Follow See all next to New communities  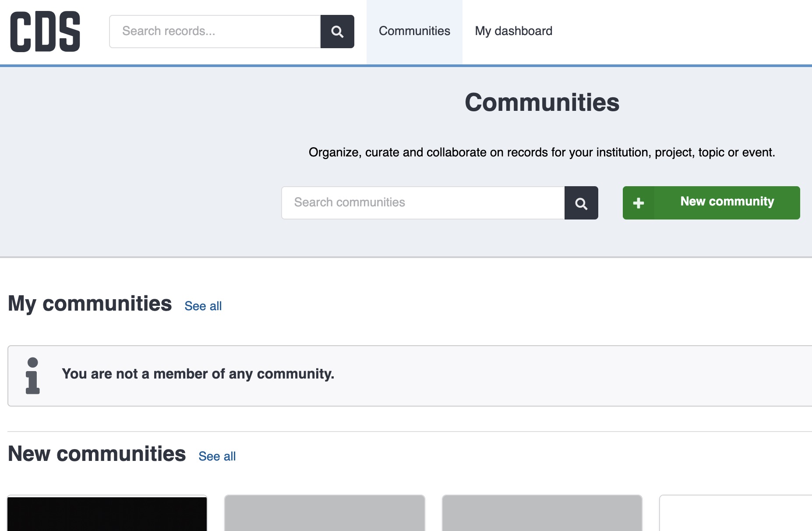coord(217,457)
